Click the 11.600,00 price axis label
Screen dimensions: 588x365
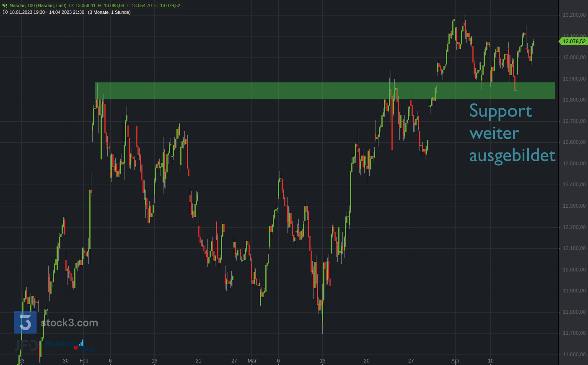pos(574,355)
